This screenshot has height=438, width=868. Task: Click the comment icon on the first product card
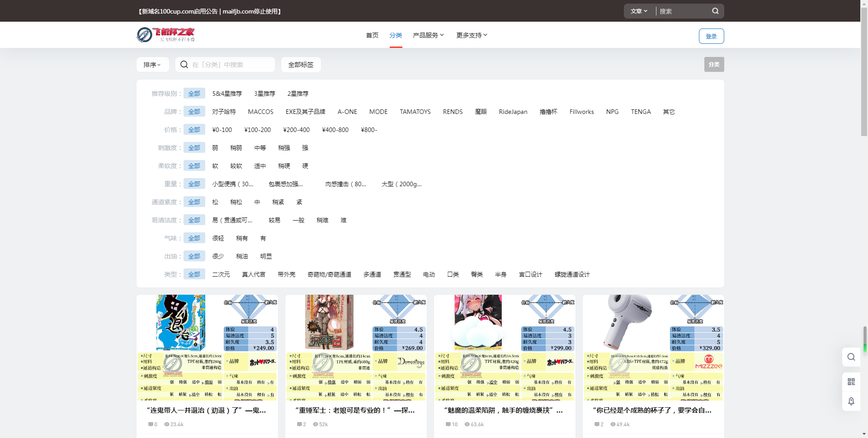pyautogui.click(x=151, y=424)
